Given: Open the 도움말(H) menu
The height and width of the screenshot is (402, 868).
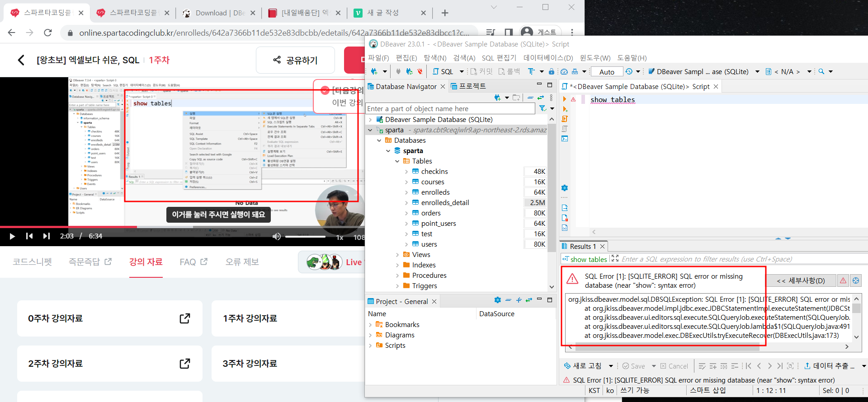Looking at the screenshot, I should point(632,58).
